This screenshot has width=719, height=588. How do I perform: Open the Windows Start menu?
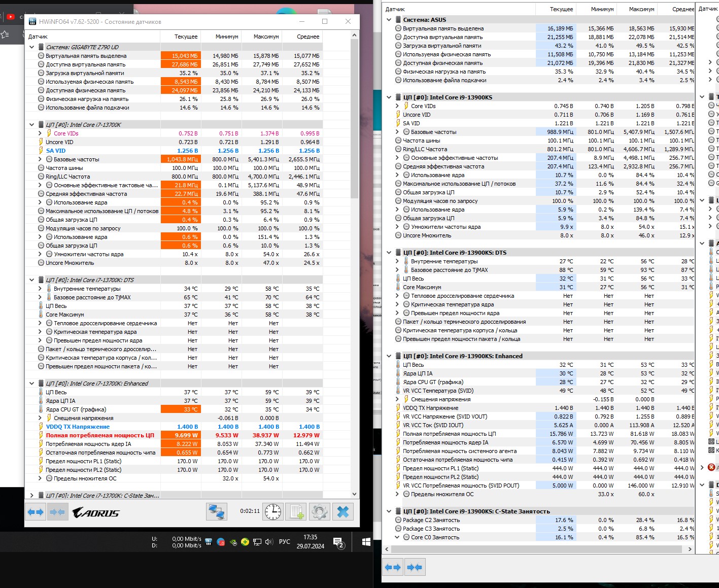tap(366, 542)
